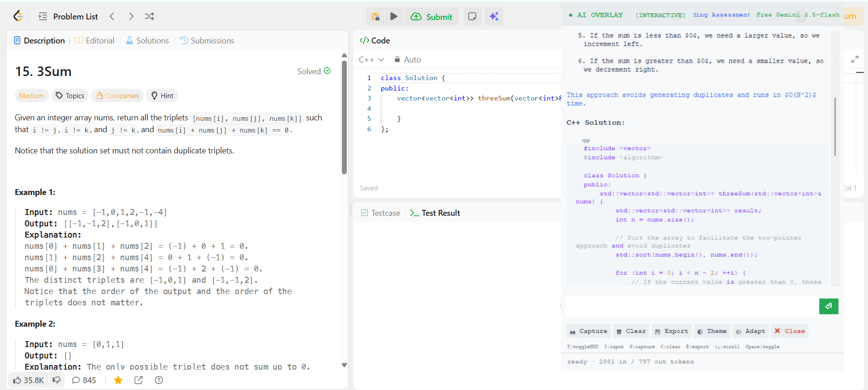
Task: Click the description panel scrollbar thumb
Action: click(344, 118)
